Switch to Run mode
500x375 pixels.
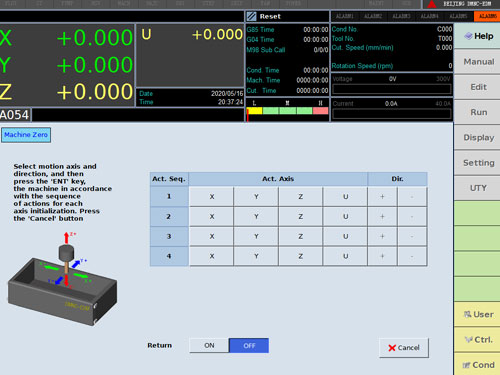click(x=477, y=112)
